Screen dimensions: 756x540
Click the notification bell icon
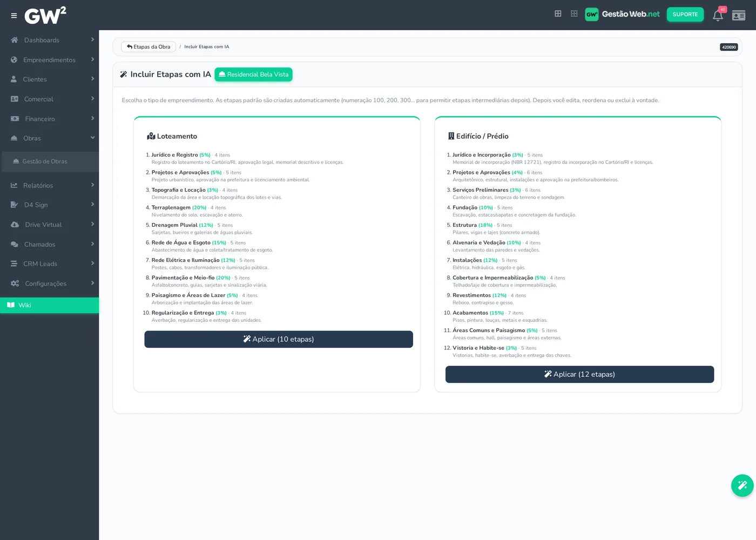pyautogui.click(x=718, y=15)
